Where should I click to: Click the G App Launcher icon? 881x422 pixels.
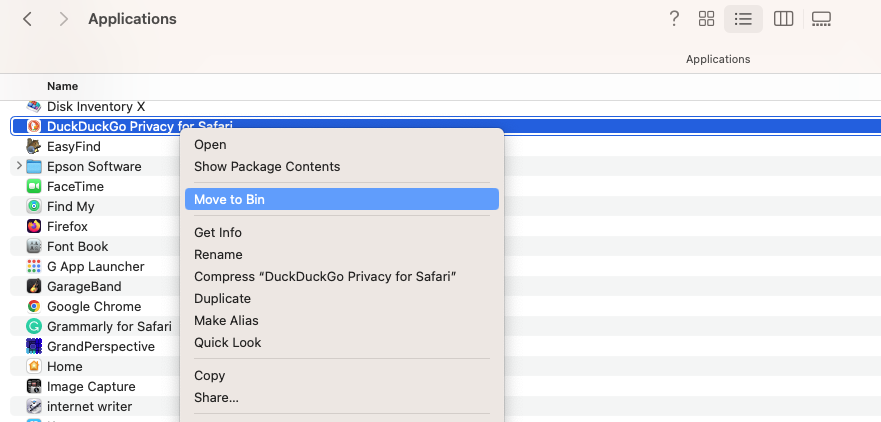pos(34,266)
